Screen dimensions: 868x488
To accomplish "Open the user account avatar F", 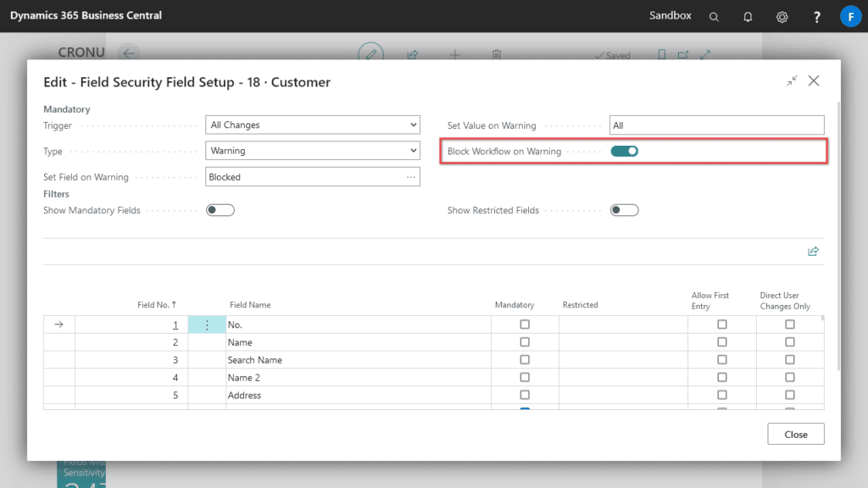I will coord(851,15).
